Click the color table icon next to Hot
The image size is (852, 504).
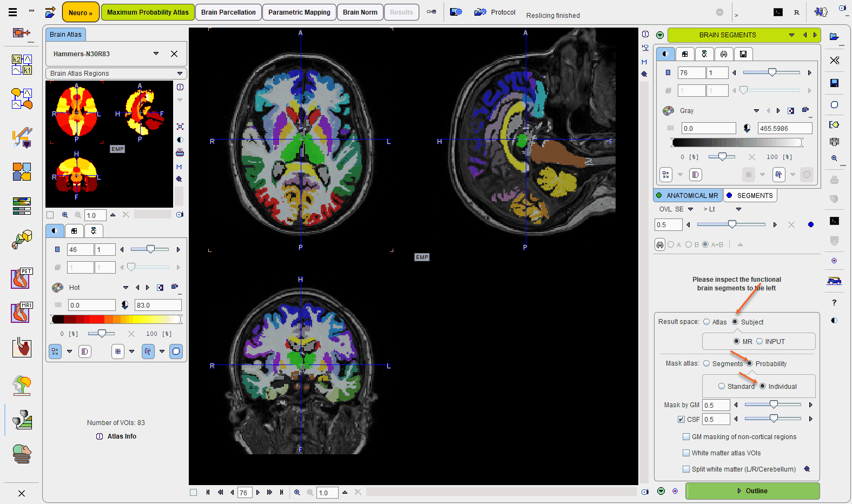pos(57,287)
